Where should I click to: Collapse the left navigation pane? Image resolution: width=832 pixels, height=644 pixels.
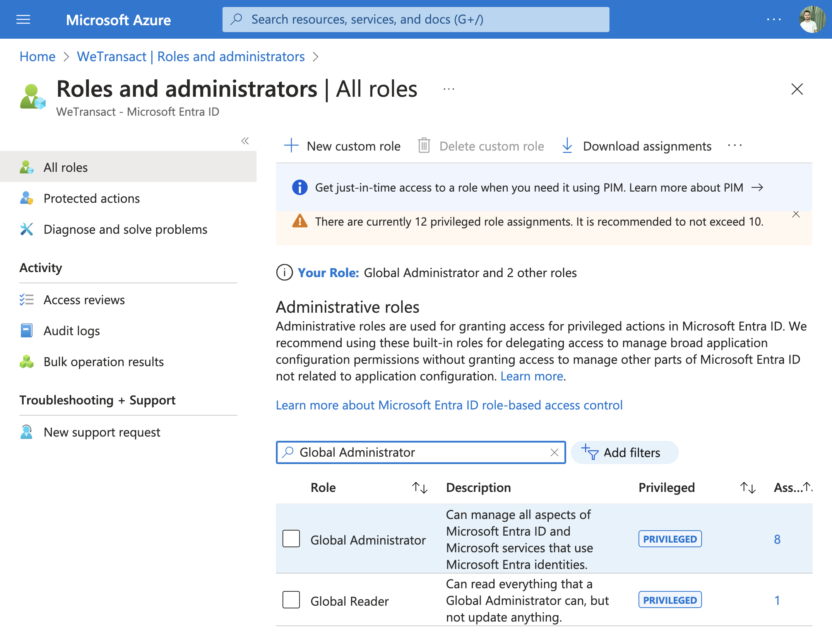[245, 141]
